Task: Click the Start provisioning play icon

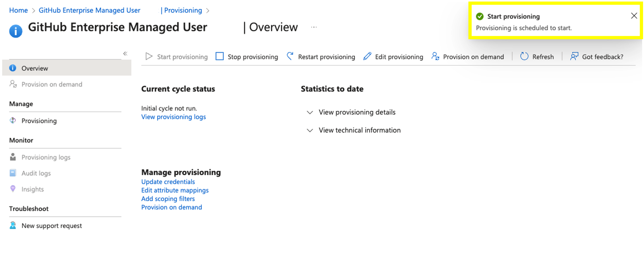Action: (x=149, y=57)
